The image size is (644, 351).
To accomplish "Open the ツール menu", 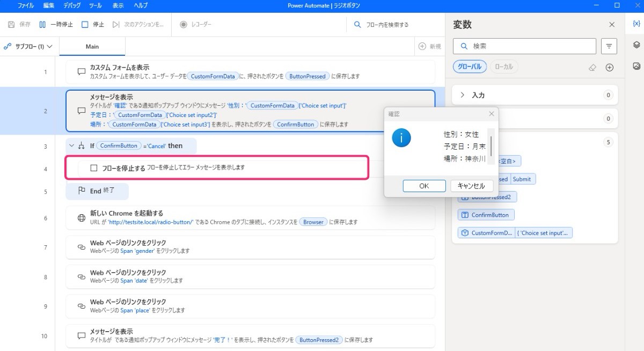I will [95, 5].
